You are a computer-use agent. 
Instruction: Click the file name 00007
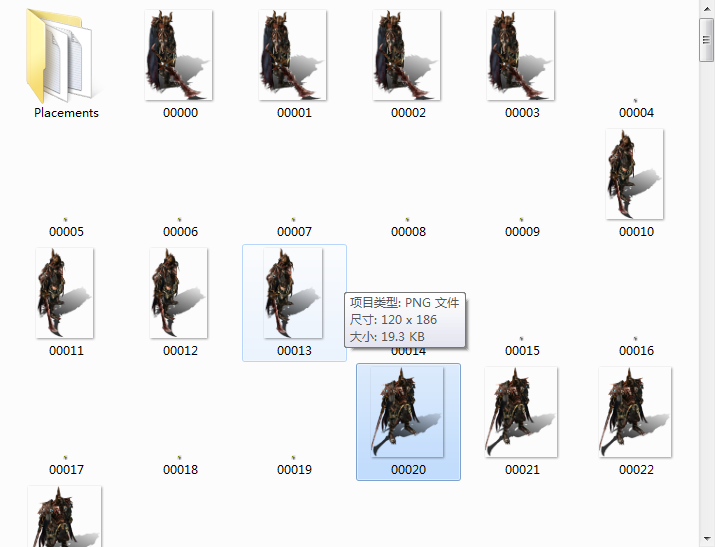[x=294, y=232]
